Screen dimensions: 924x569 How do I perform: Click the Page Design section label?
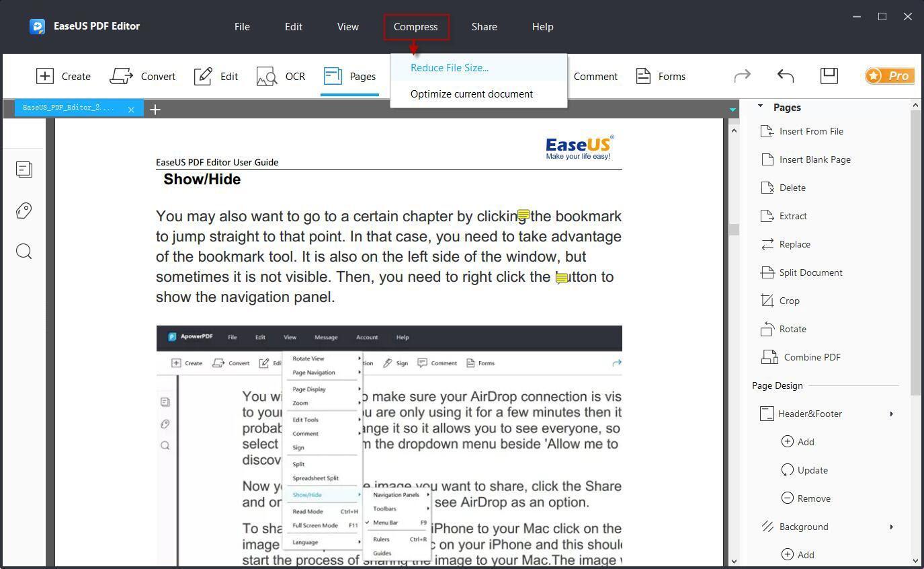coord(778,385)
